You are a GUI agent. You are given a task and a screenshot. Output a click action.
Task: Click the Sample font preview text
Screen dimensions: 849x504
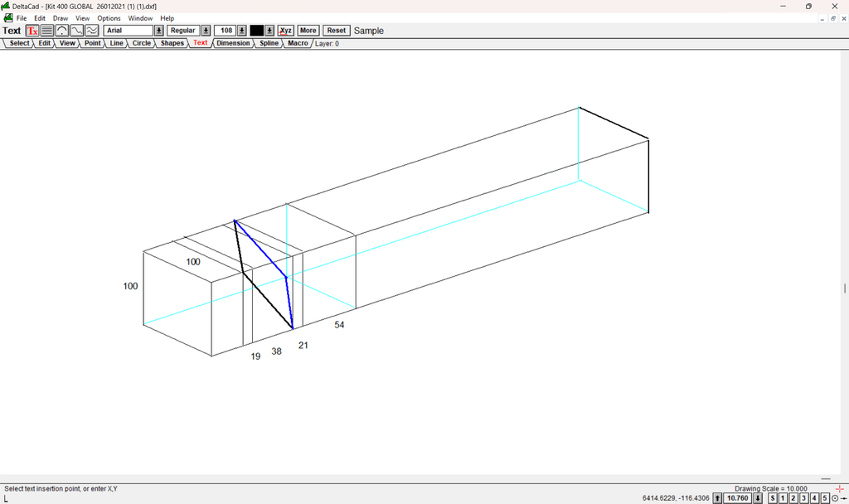click(369, 31)
